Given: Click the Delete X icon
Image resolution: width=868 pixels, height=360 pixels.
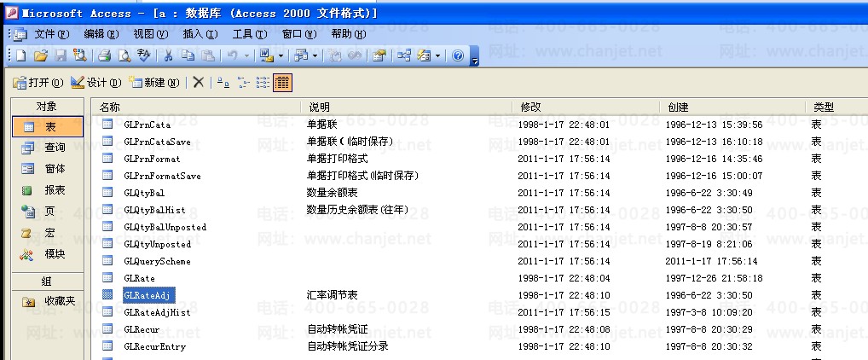Looking at the screenshot, I should click(x=199, y=83).
